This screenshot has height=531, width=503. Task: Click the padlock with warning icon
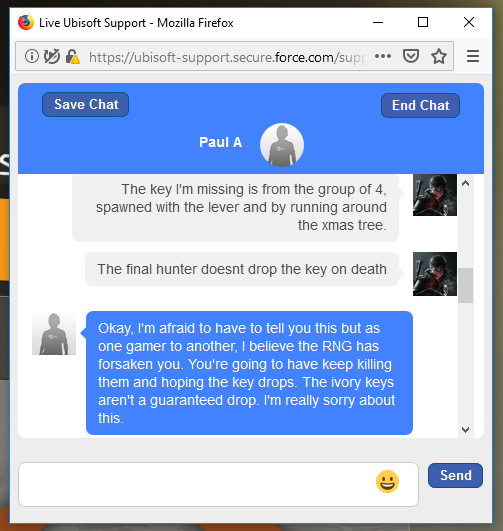pos(72,57)
